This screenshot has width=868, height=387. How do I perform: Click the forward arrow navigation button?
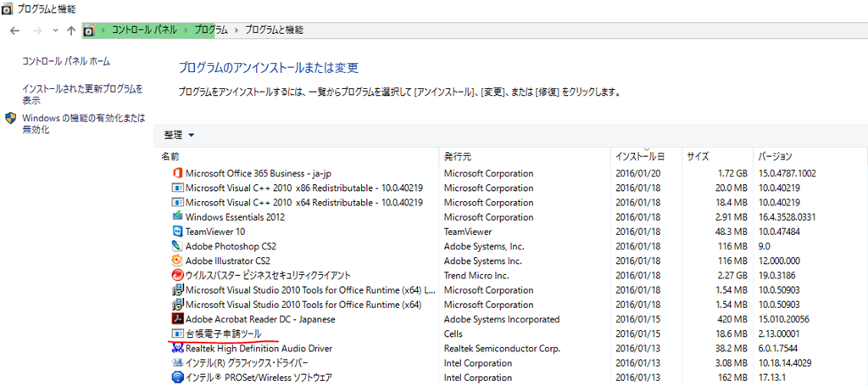point(37,31)
